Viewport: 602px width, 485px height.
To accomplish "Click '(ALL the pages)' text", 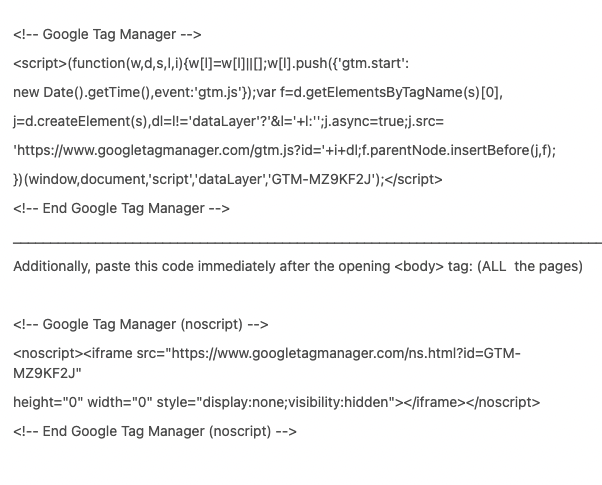I will (530, 267).
